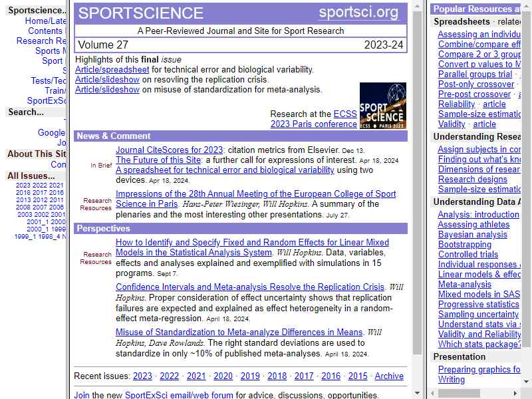Image resolution: width=532 pixels, height=399 pixels.
Task: Open Progressive statistics link
Action: (478, 305)
